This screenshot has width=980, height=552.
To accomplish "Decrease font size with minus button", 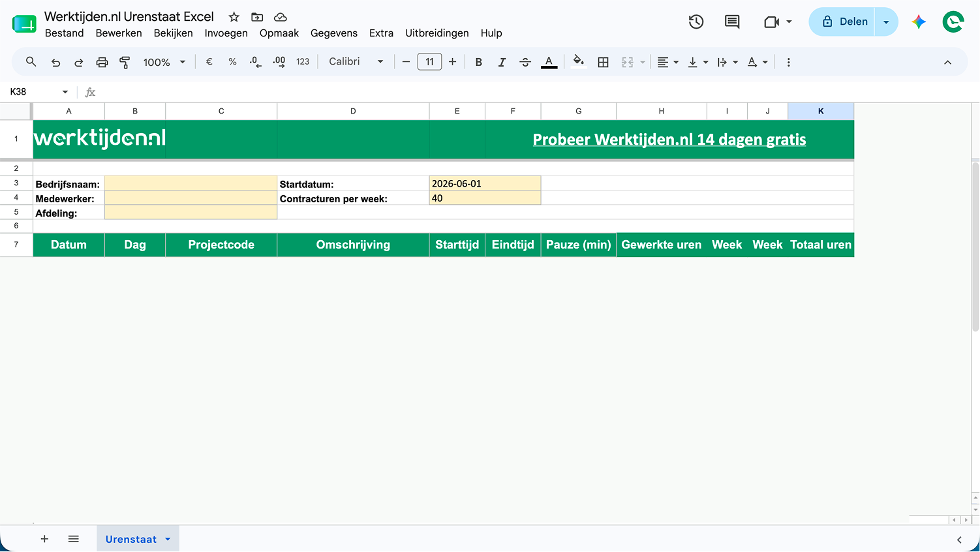I will 406,62.
